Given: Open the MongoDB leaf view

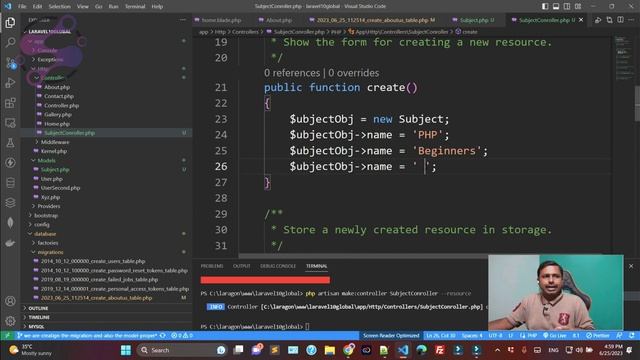Looking at the screenshot, I should (x=10, y=222).
